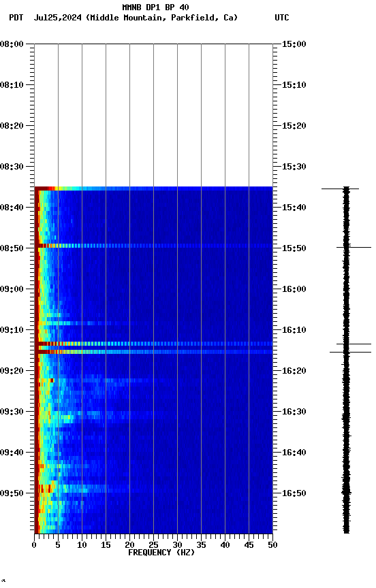Click the 08:00 PDT time label
The height and width of the screenshot is (588, 376).
[12, 44]
